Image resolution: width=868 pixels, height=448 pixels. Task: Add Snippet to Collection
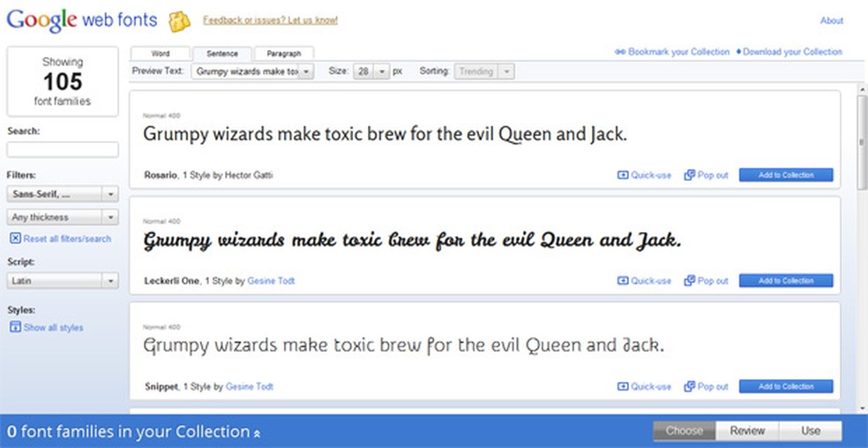[x=786, y=386]
